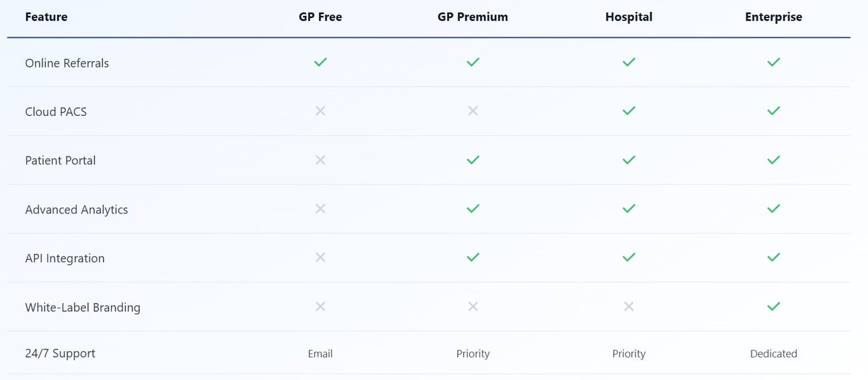868x380 pixels.
Task: Click the White-Label Branding checkmark under Enterprise
Action: click(773, 306)
